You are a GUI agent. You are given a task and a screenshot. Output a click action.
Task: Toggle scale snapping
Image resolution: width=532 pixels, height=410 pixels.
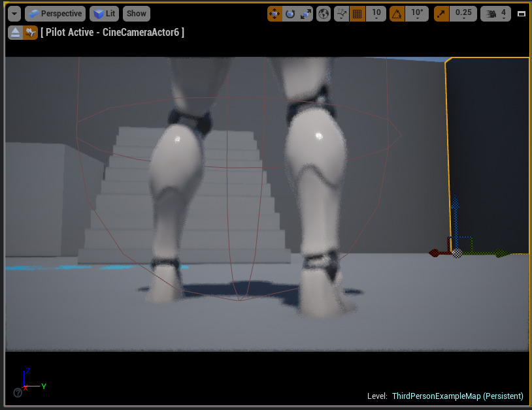pyautogui.click(x=442, y=14)
